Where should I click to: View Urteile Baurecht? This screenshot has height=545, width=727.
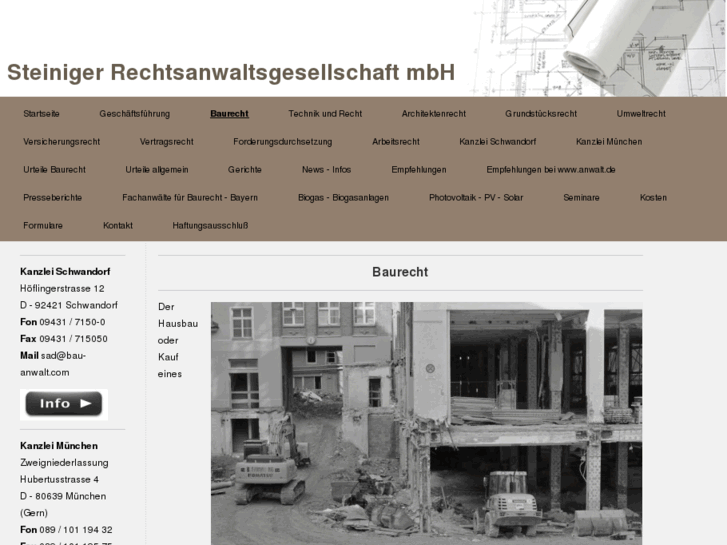[54, 170]
